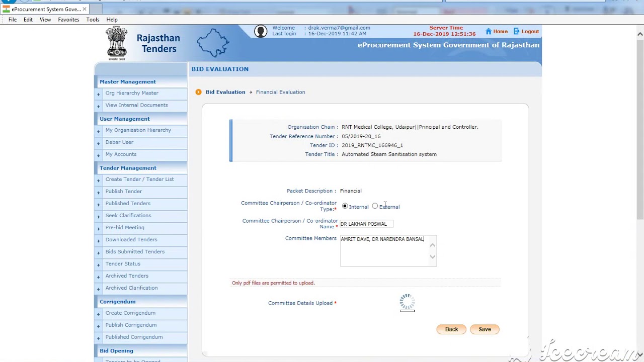The width and height of the screenshot is (644, 362).
Task: Click the Tender Reference Number 05/2019-20_16
Action: point(361,136)
